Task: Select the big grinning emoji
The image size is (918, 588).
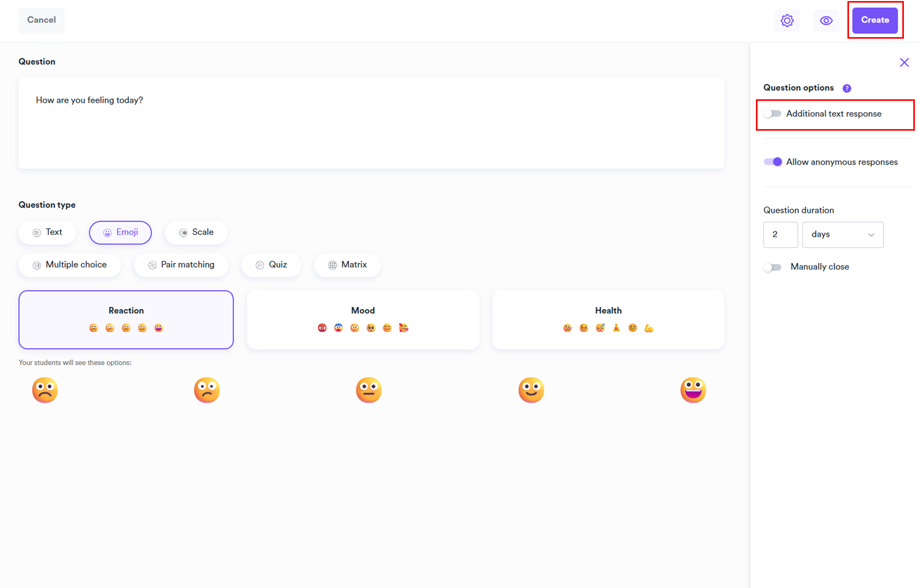Action: [x=693, y=390]
